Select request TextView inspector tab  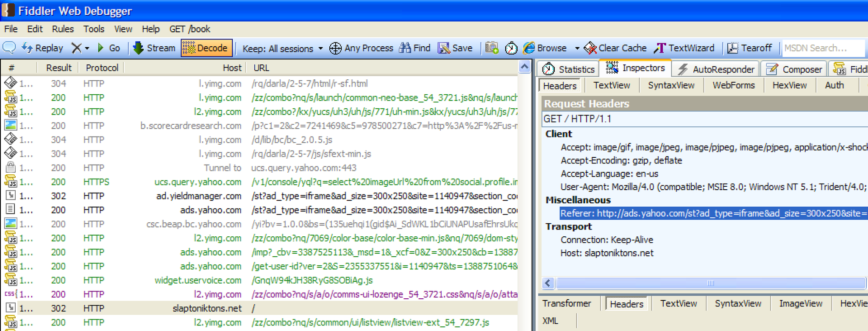tap(612, 85)
